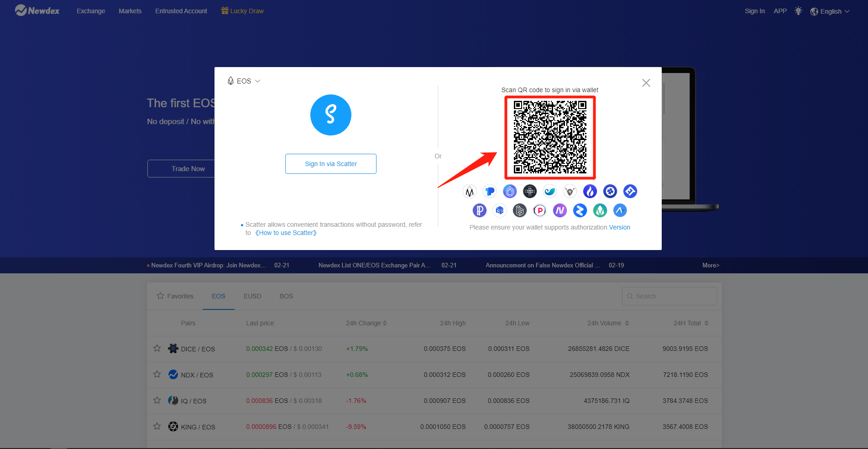Click the purple N wallet icon
The height and width of the screenshot is (449, 868).
point(560,210)
